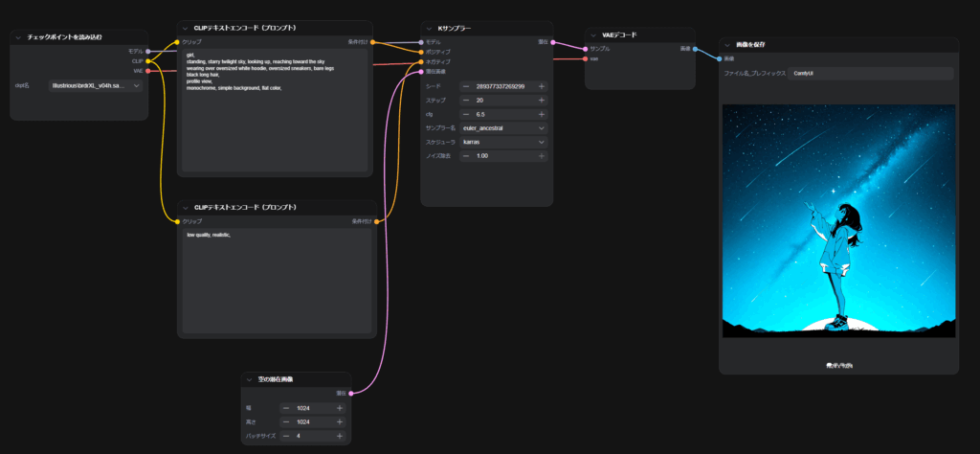This screenshot has height=454, width=980.
Task: Increase batch size with the plus icon
Action: pyautogui.click(x=339, y=437)
